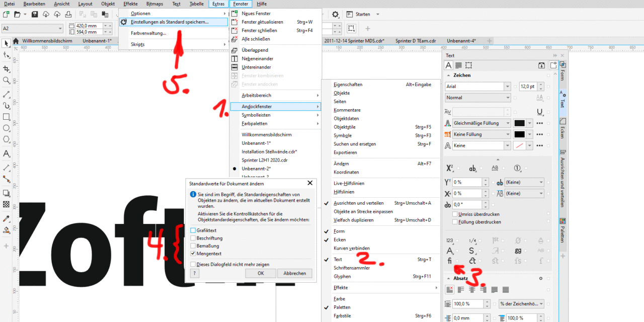Select the Color Eyedropper tool
This screenshot has width=644, height=322.
6,219
